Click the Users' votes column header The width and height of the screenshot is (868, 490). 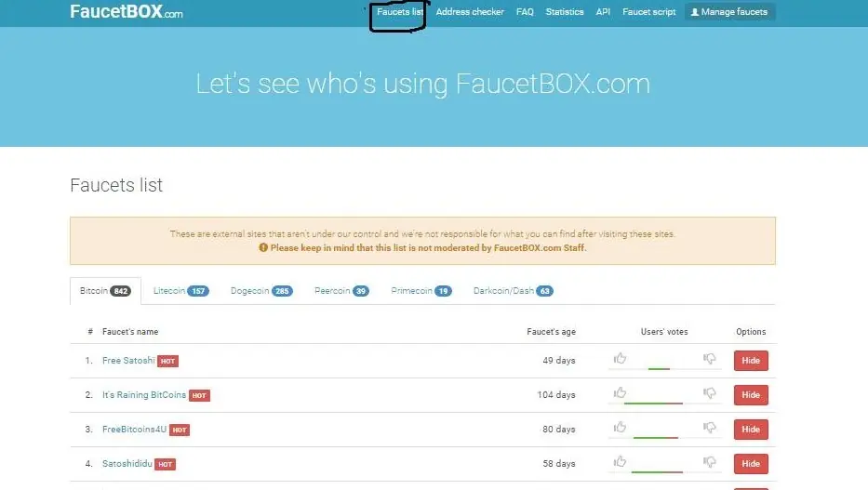[664, 332]
